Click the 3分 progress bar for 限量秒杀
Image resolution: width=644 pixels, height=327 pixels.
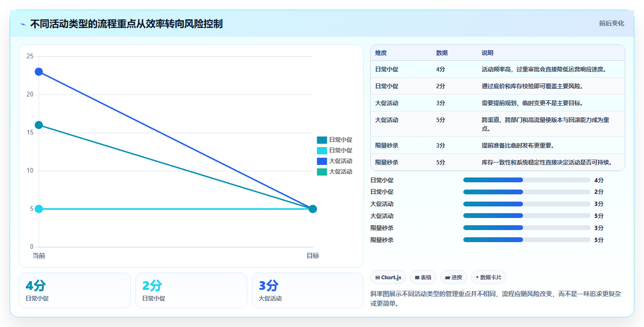point(527,228)
